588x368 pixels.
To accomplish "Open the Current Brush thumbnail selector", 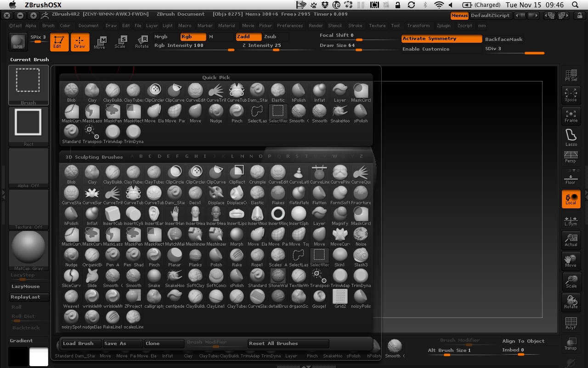I will (28, 85).
